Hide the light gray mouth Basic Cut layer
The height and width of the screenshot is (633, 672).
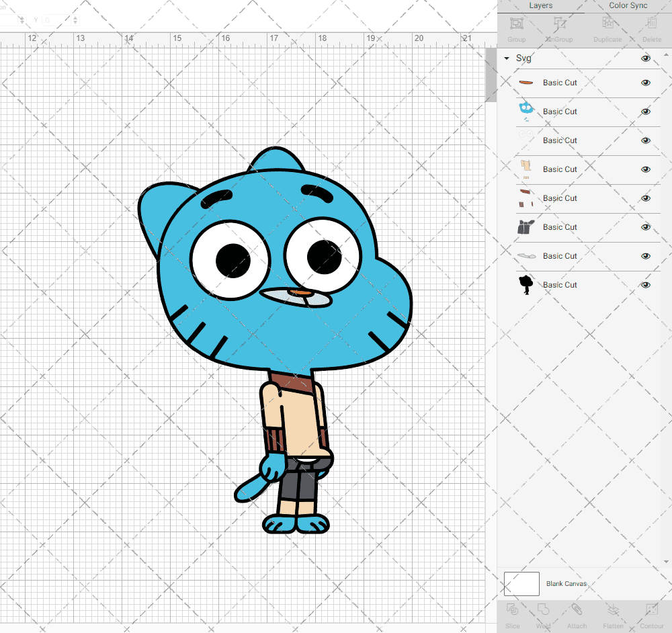click(x=645, y=256)
